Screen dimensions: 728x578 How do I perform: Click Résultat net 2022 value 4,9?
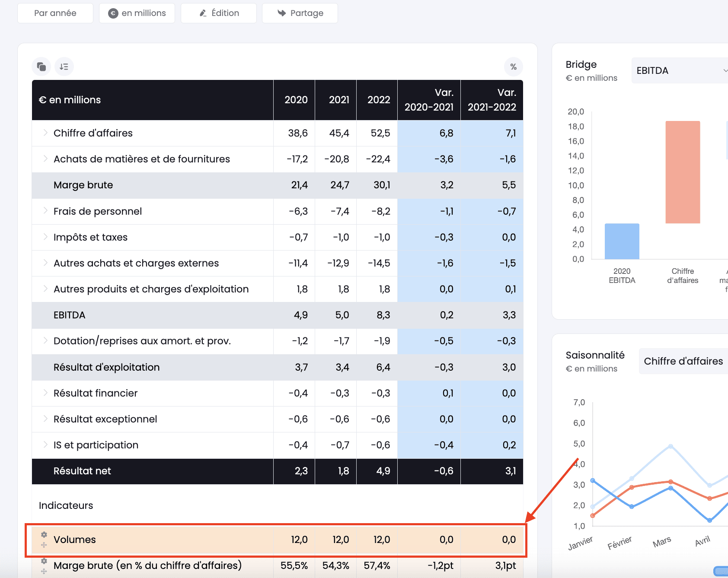383,471
